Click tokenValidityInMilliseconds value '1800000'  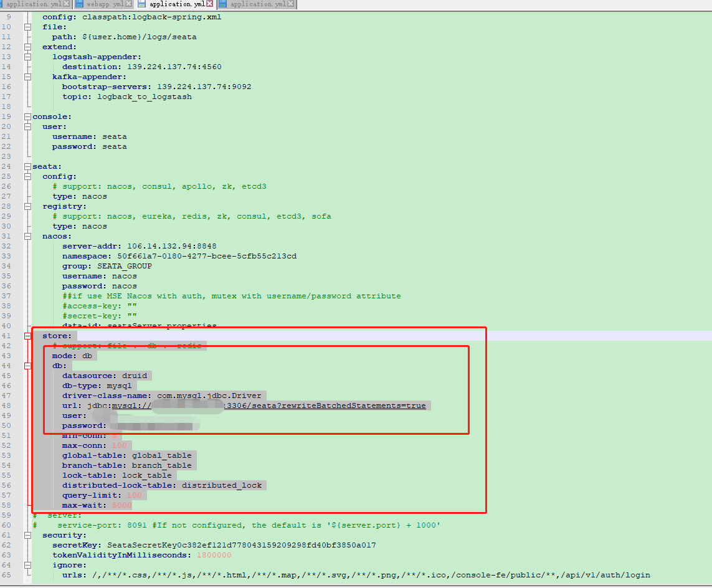(x=214, y=556)
